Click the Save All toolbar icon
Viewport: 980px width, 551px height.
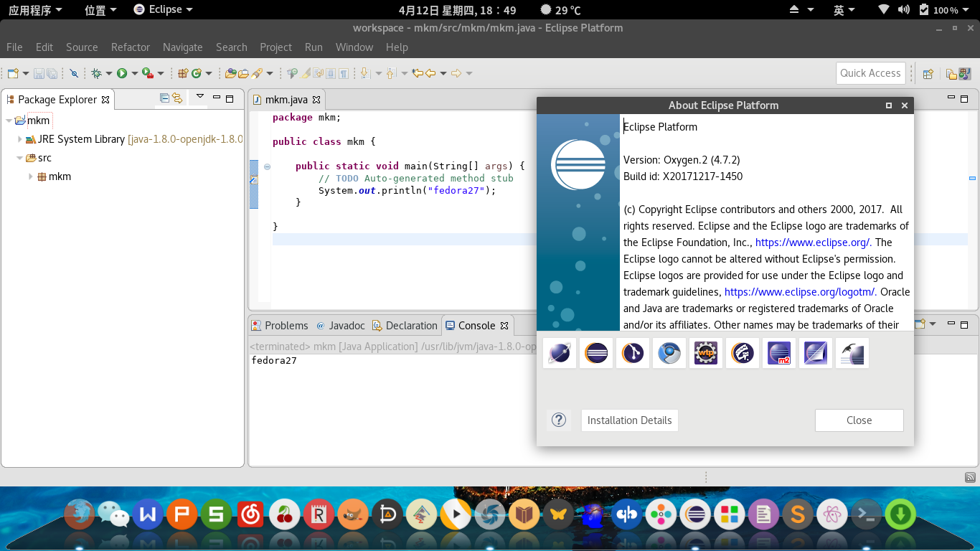(52, 73)
